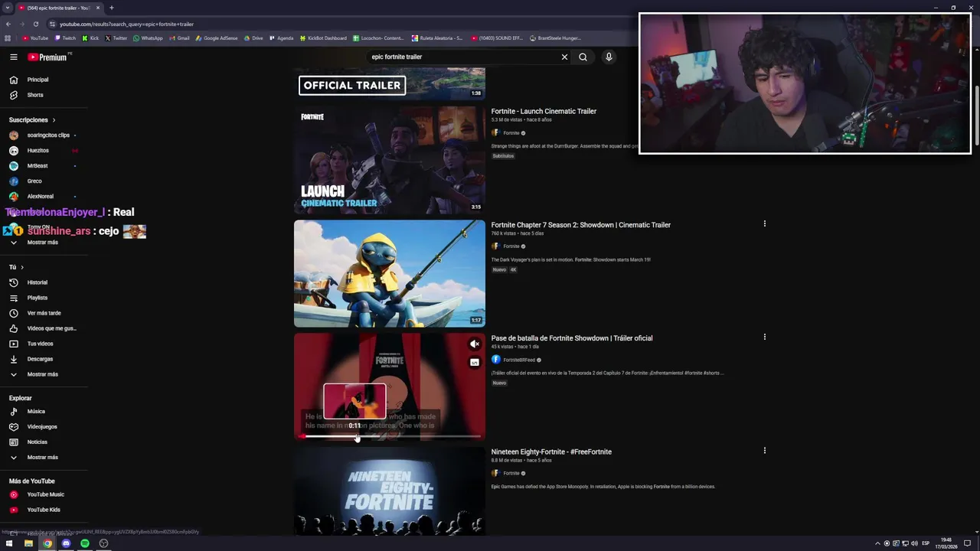This screenshot has height=551, width=980.
Task: Open the YouTube sidebar hamburger menu
Action: pyautogui.click(x=13, y=57)
